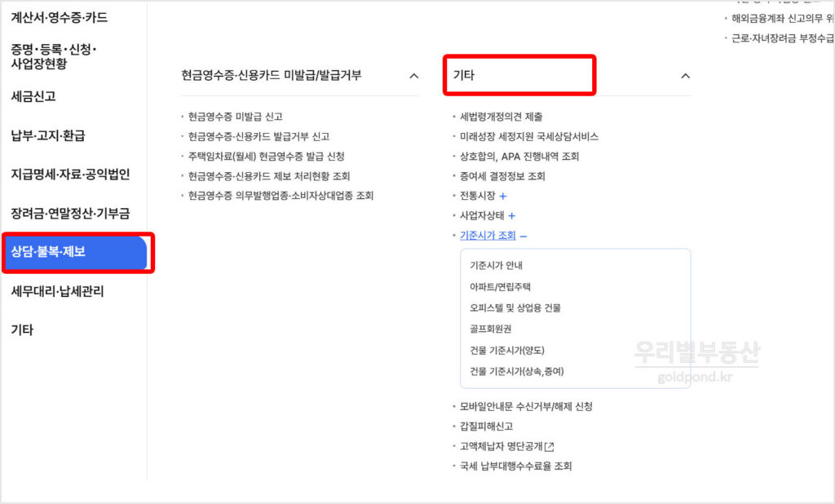Collapse the 기타 section chevron
The image size is (835, 504).
[685, 76]
